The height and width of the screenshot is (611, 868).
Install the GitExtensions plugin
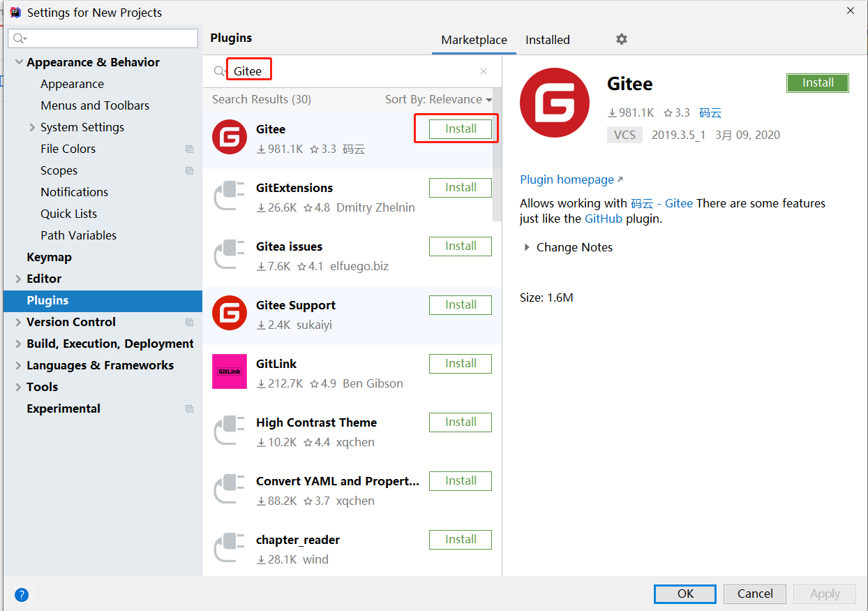coord(461,187)
